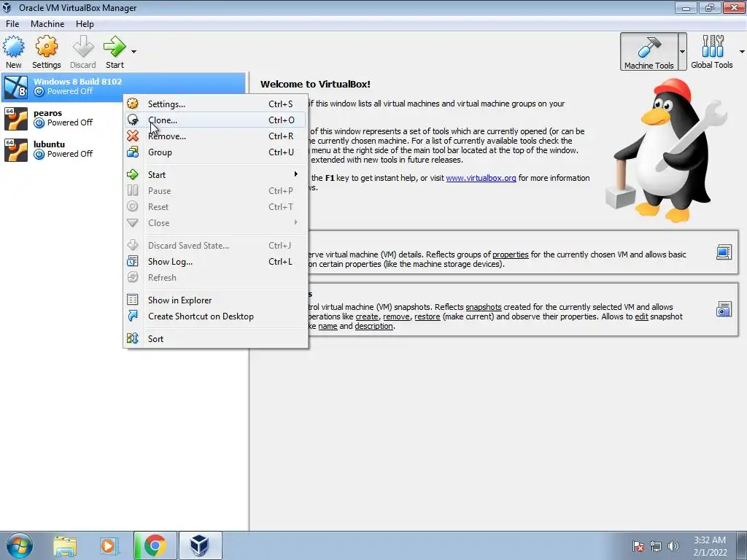Open the Machine menu
This screenshot has height=560, width=747.
point(47,24)
